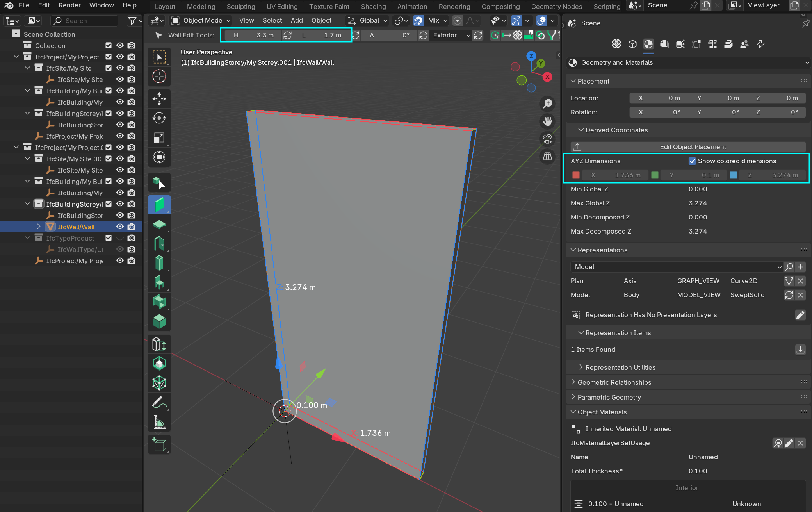812x512 pixels.
Task: Click blue Z dimension color swatch
Action: pyautogui.click(x=734, y=175)
